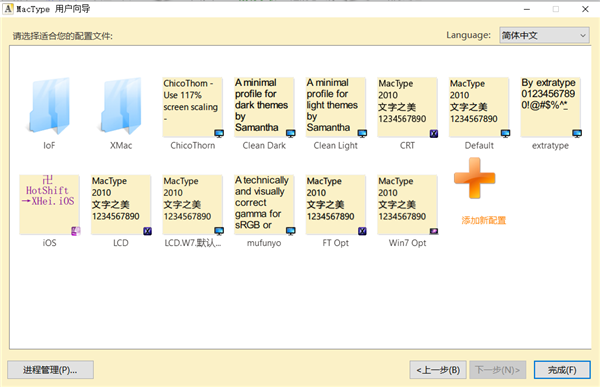This screenshot has width=600, height=387.
Task: Pick the mufunyo gamma profile
Action: pos(264,205)
